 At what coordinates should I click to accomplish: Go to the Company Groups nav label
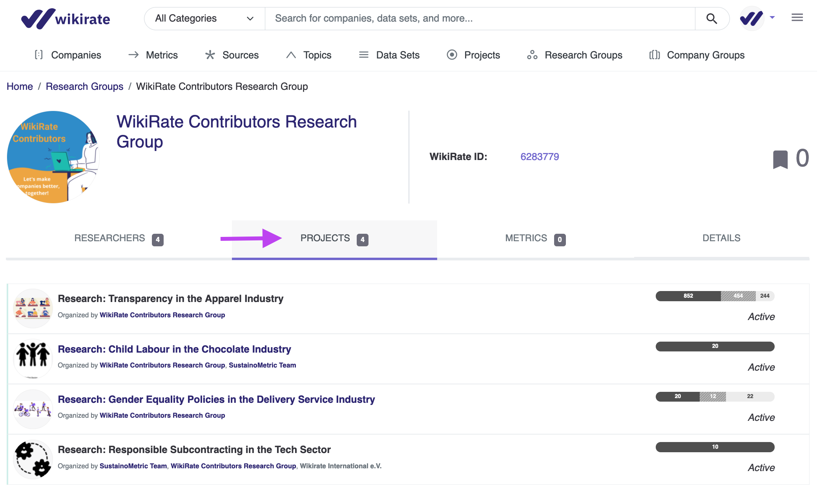point(706,55)
